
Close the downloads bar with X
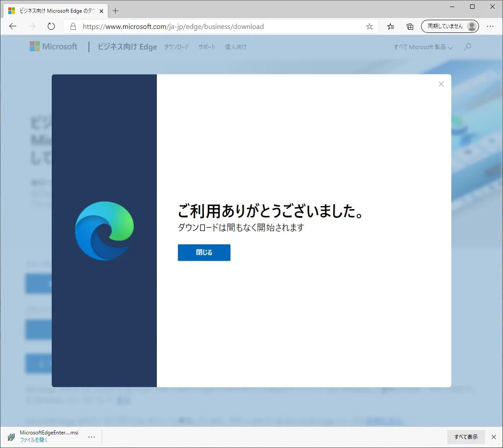point(494,437)
